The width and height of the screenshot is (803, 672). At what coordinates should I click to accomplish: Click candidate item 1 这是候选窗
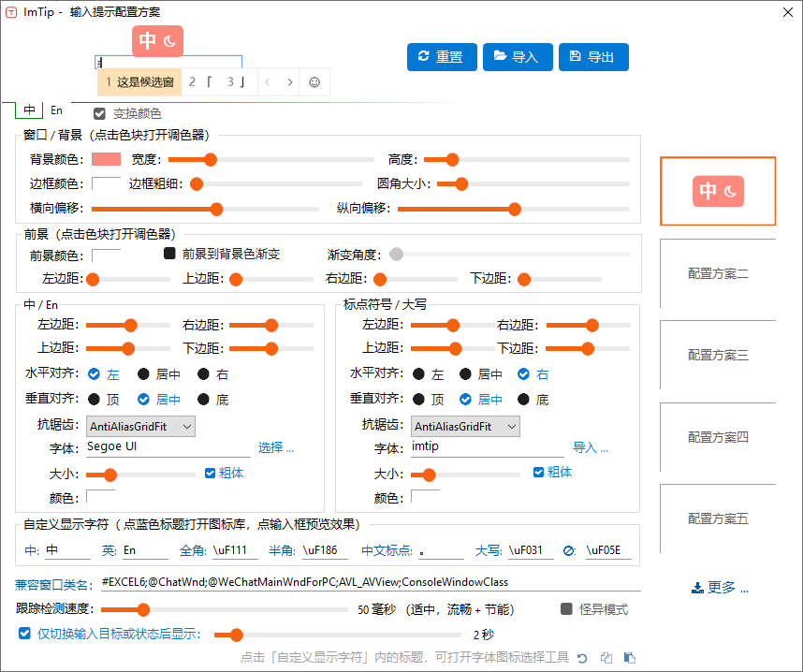[x=139, y=81]
